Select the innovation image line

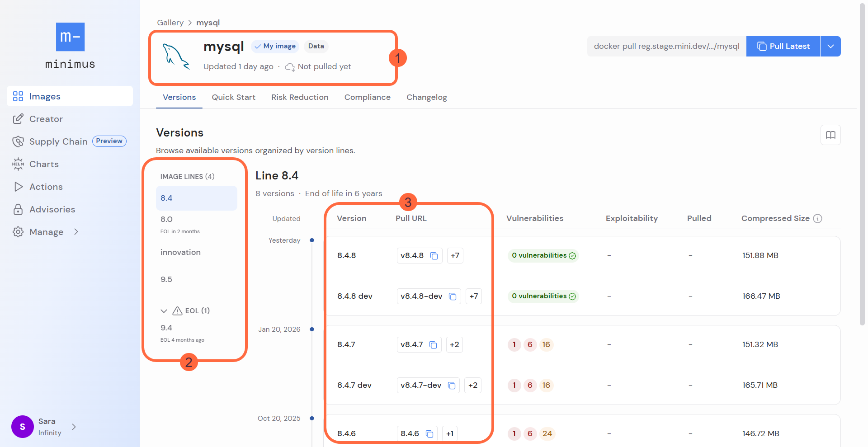point(197,252)
